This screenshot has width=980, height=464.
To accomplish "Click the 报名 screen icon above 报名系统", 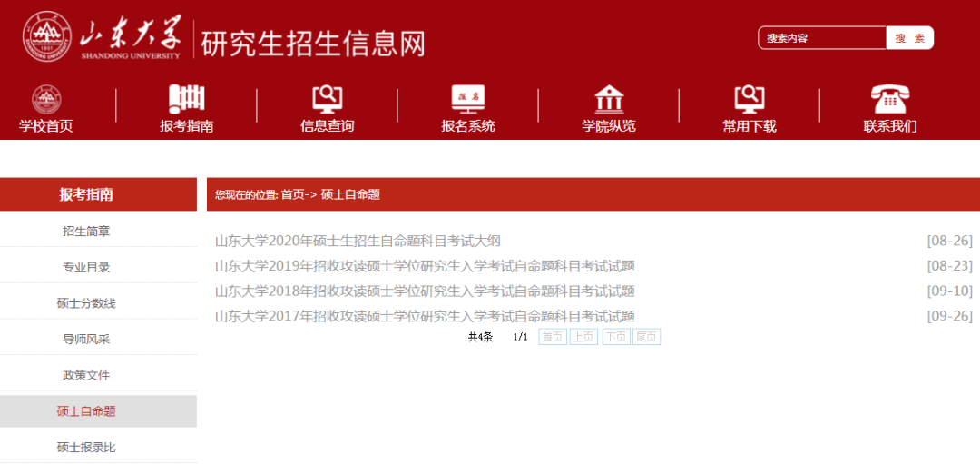I will pos(468,100).
